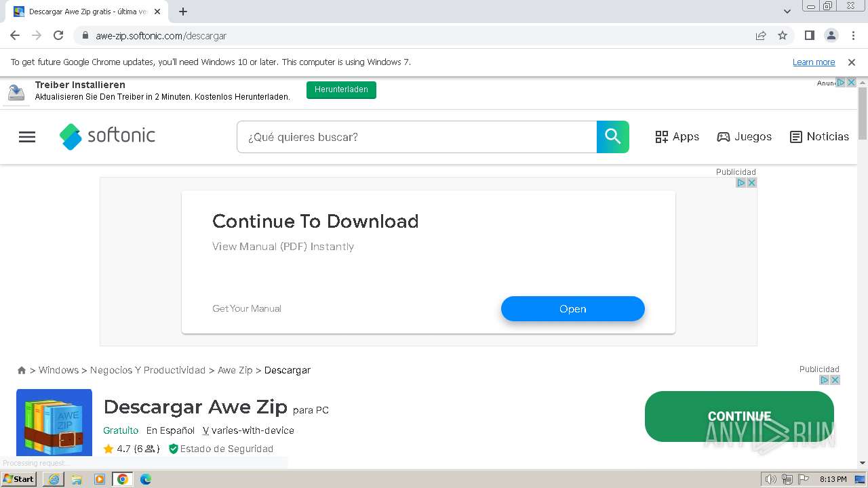This screenshot has width=868, height=488.
Task: Open the Windows Start menu
Action: click(19, 479)
